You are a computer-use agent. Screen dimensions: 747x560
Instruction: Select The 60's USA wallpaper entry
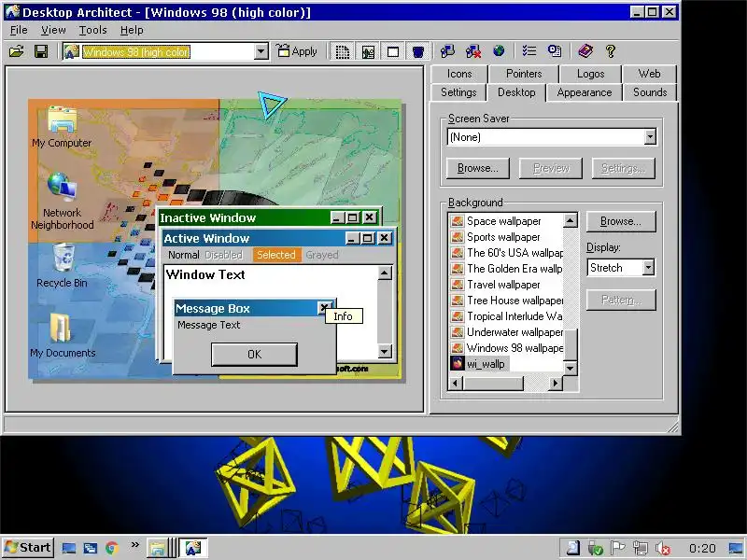(x=507, y=253)
